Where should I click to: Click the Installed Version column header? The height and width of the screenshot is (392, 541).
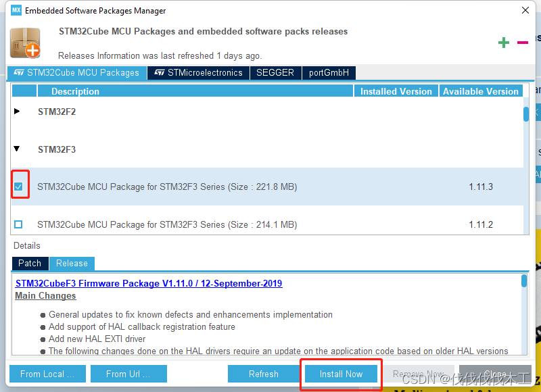click(x=396, y=91)
